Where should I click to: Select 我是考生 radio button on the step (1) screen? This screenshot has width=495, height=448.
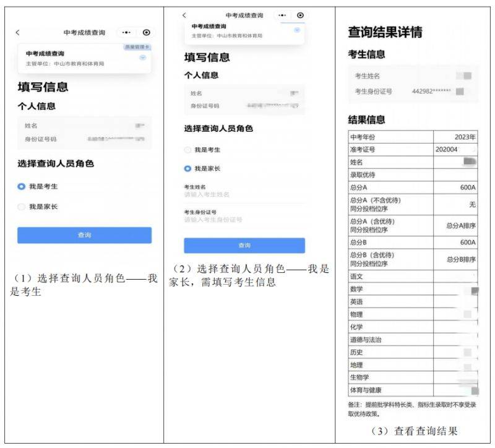tap(22, 186)
